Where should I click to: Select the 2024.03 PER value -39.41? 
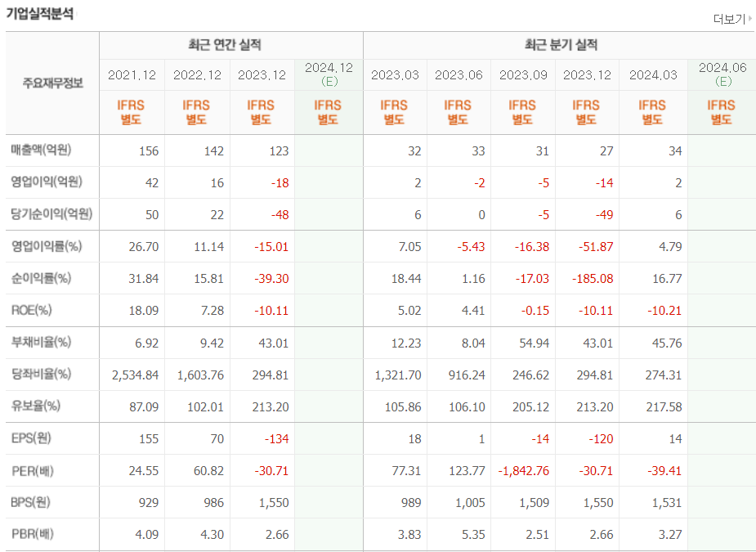pyautogui.click(x=664, y=470)
